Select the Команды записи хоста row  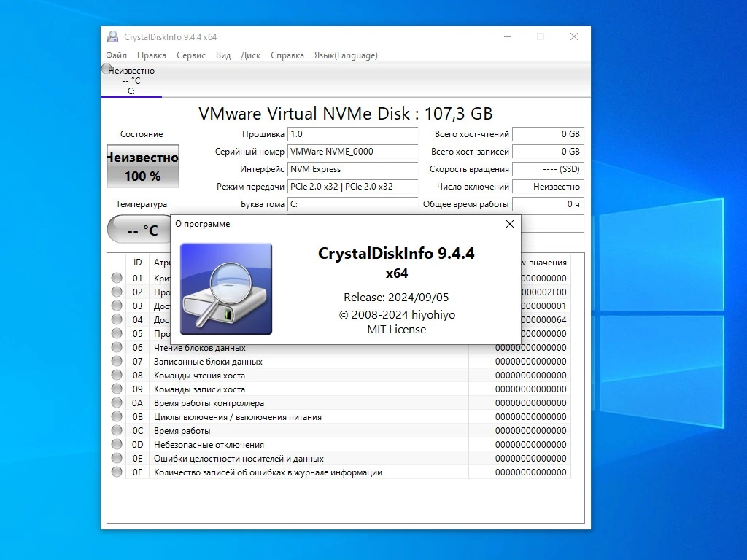(x=339, y=389)
